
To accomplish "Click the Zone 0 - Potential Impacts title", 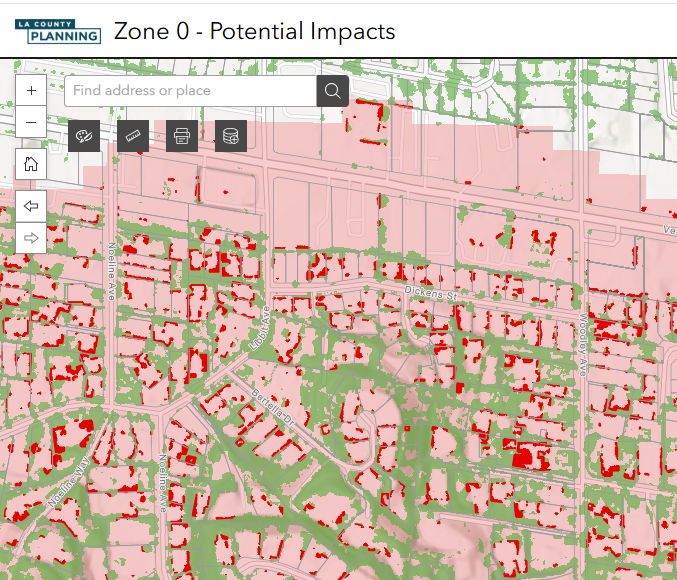I will (x=255, y=31).
